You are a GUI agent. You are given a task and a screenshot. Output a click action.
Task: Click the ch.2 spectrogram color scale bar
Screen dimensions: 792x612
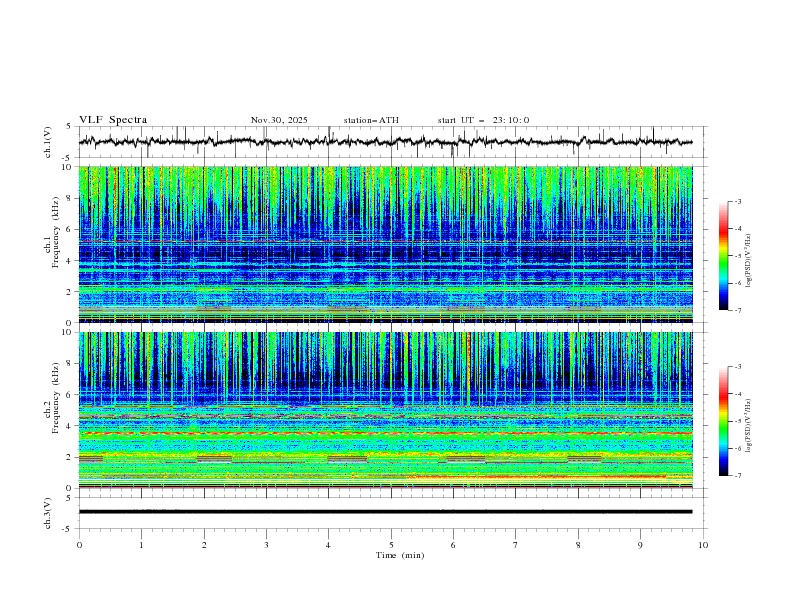tap(723, 421)
